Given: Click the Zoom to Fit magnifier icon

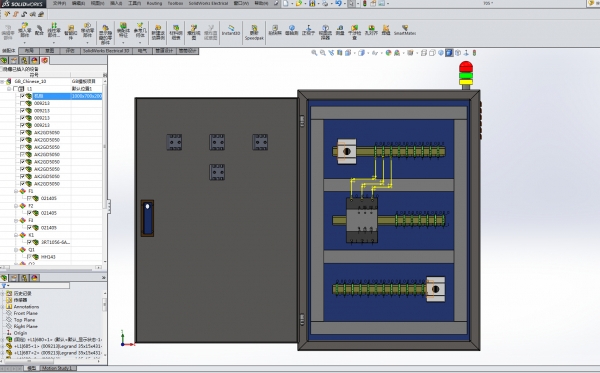Looking at the screenshot, I should point(314,53).
